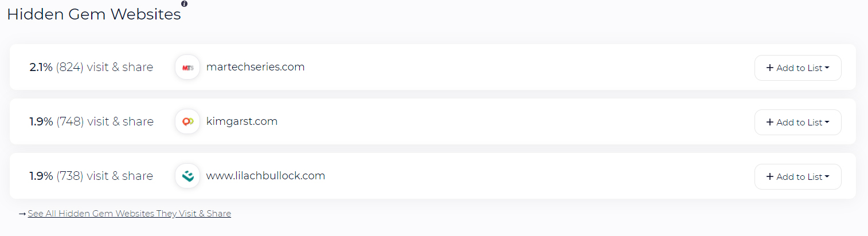Open See All Hidden Gem Websites link

130,214
